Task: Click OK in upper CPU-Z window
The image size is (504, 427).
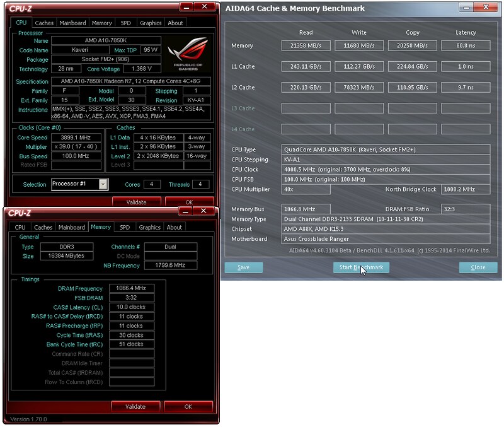Action: pyautogui.click(x=190, y=202)
